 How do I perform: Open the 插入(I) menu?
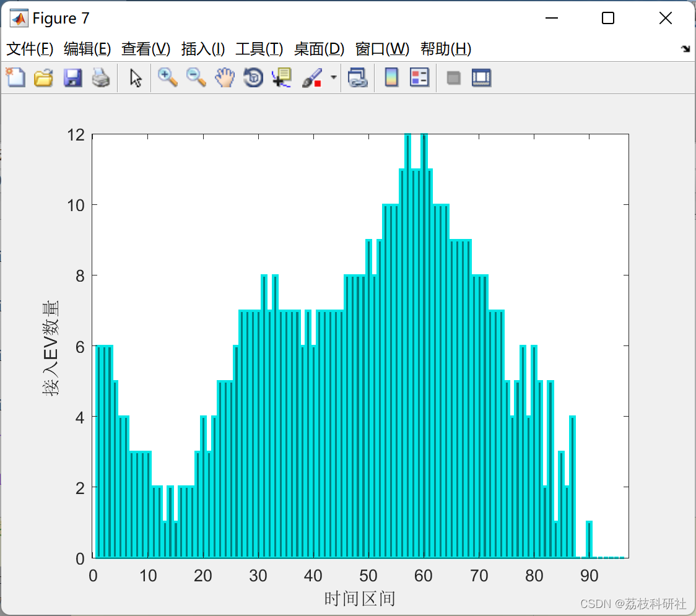203,49
